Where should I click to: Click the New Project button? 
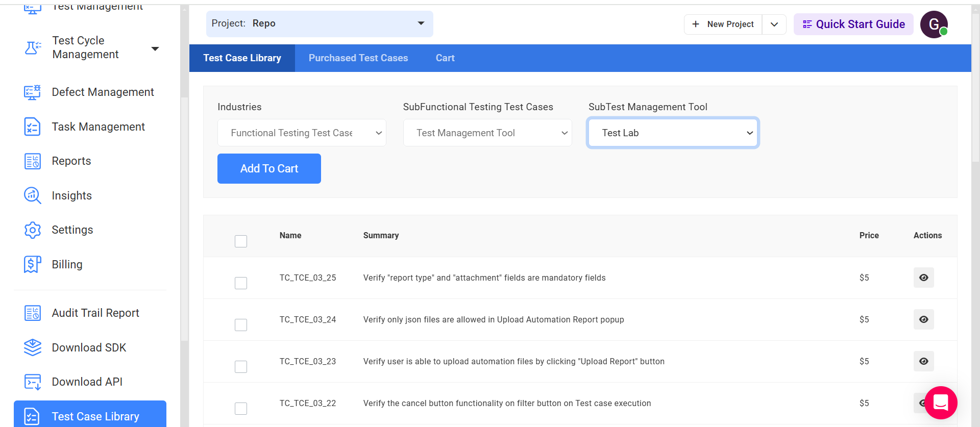click(723, 24)
